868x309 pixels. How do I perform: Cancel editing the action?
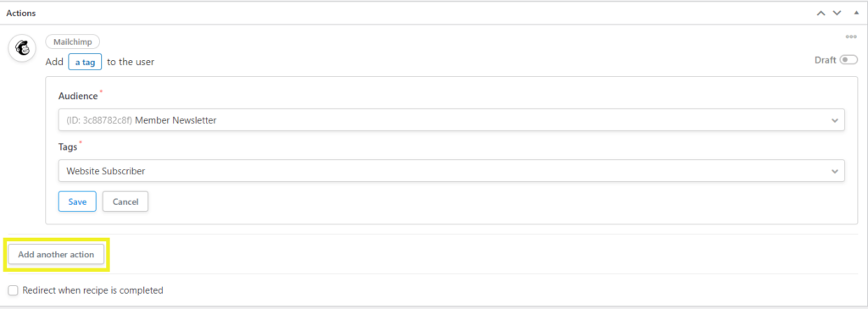[x=125, y=201]
